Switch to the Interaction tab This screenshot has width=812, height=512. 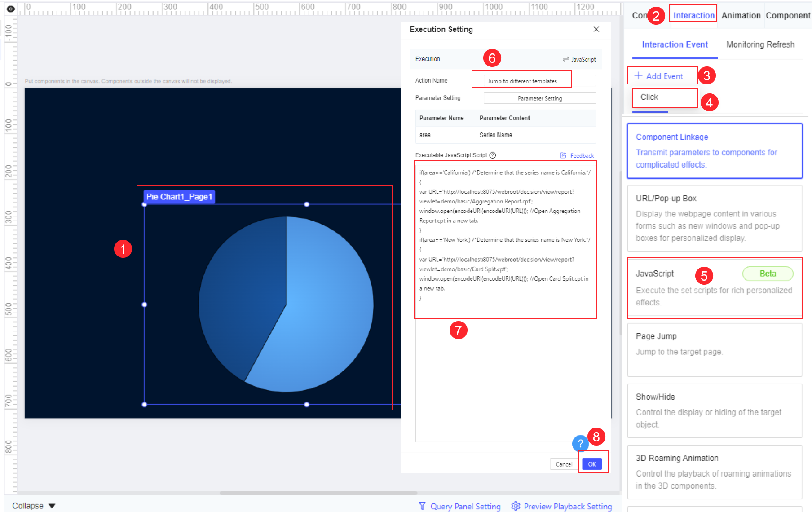[x=694, y=15]
